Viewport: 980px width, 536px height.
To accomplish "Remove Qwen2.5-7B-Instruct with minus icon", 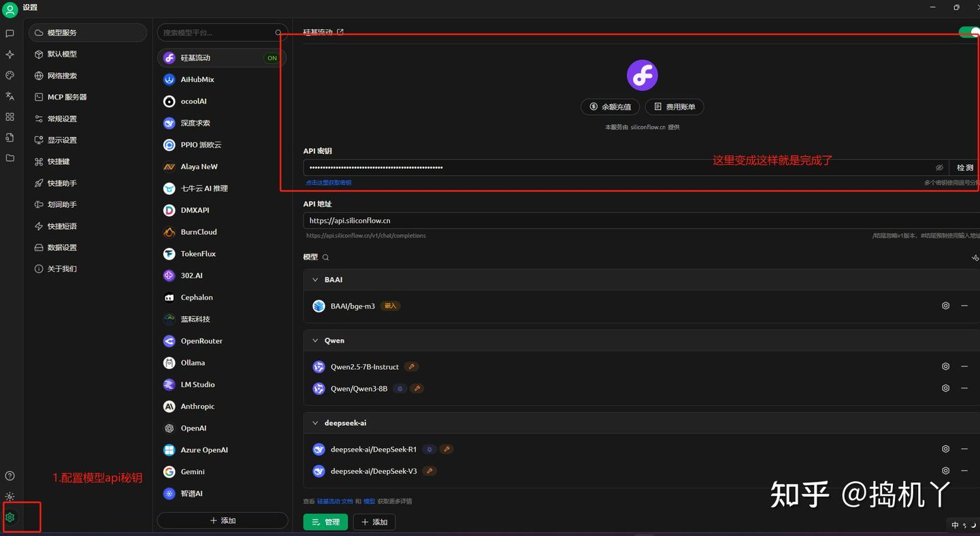I will tap(964, 366).
